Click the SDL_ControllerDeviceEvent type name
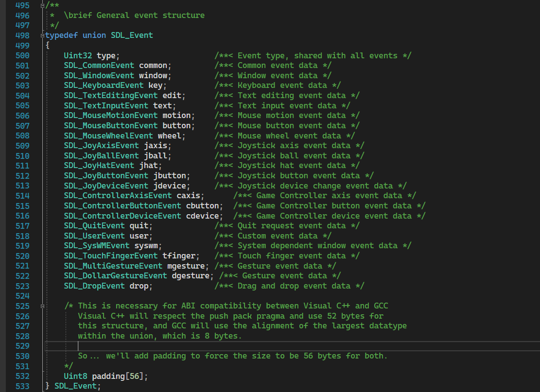Screen dimensions: 540x392 [122, 216]
